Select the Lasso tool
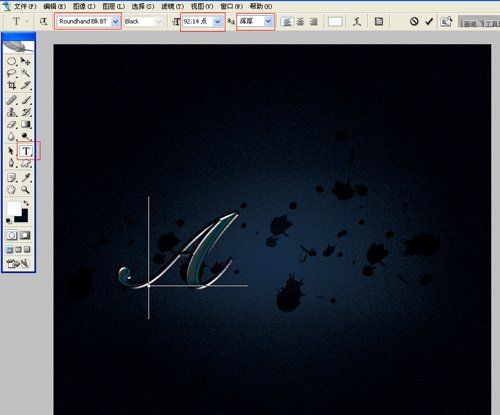This screenshot has height=415, width=500. click(11, 73)
